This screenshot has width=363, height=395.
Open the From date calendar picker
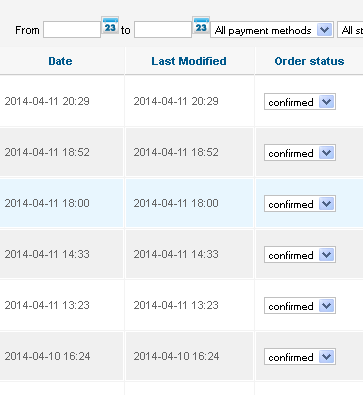click(110, 26)
